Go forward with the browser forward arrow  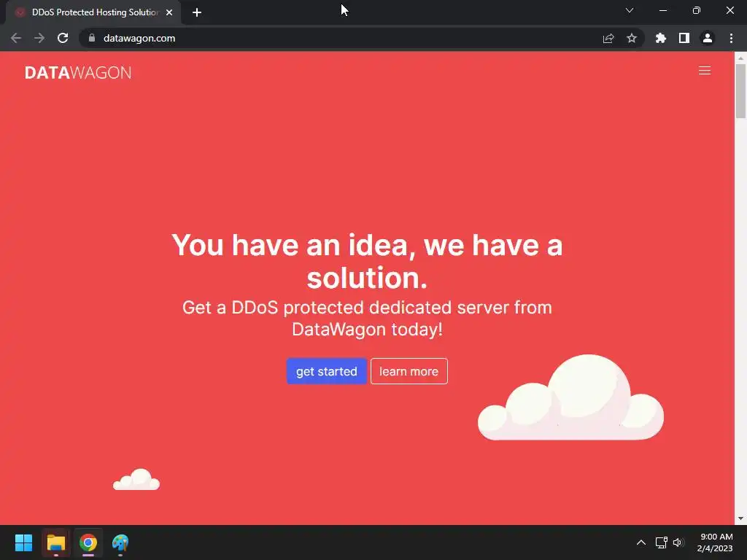[x=39, y=38]
